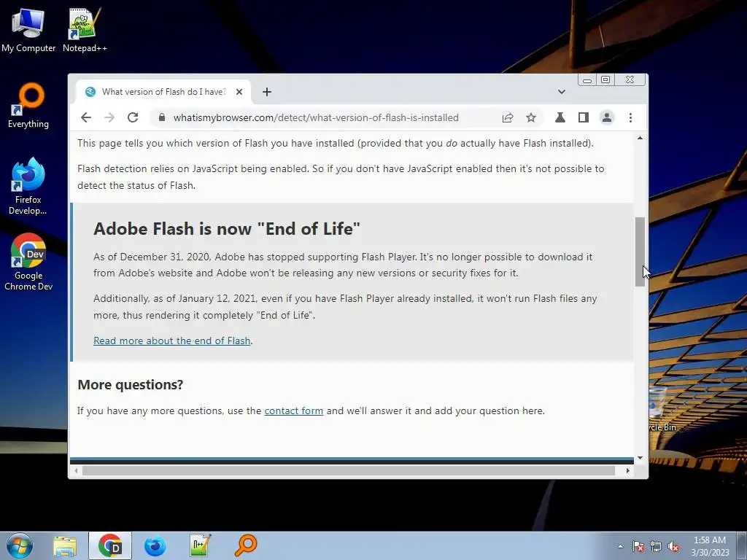This screenshot has width=747, height=560.
Task: View site information via the lock icon
Action: [x=161, y=117]
